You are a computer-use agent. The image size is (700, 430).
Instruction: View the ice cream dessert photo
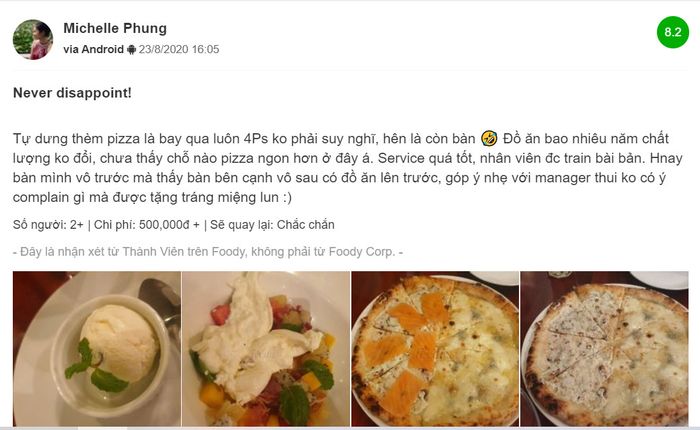(x=97, y=348)
